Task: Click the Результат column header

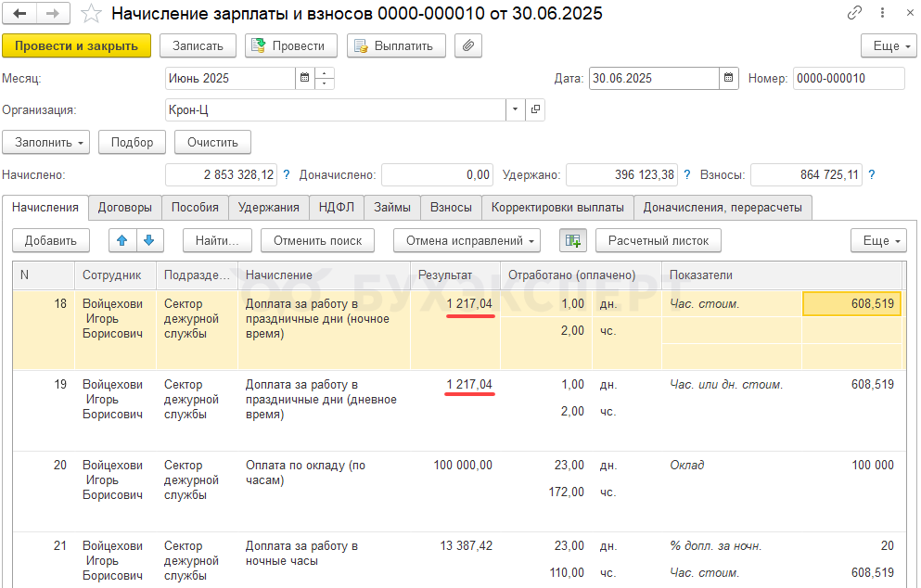Action: click(x=455, y=275)
